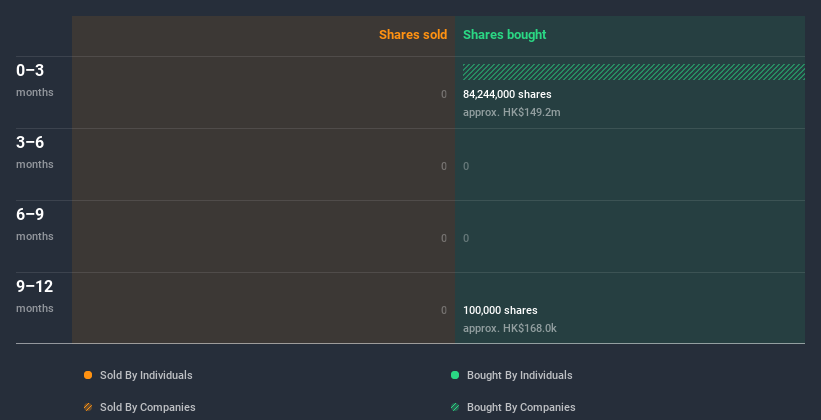Click the 3–6 months shares bought zero

pyautogui.click(x=466, y=167)
